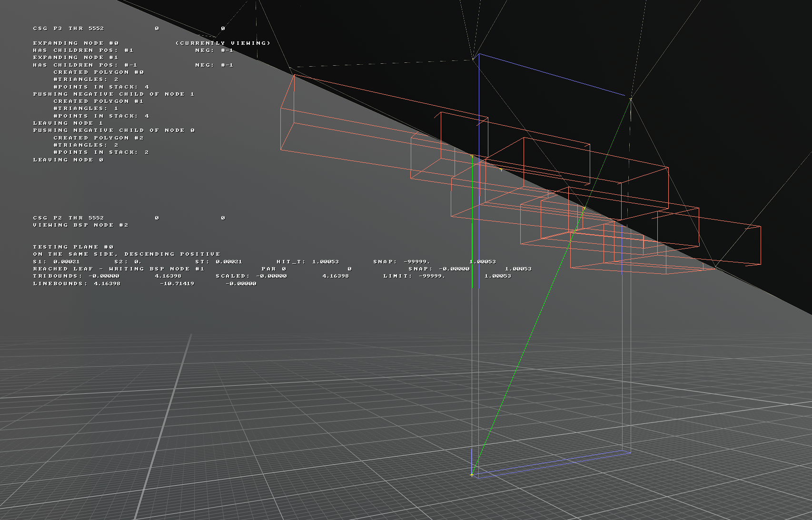Screen dimensions: 812x520
Task: Select '#POINTS IN STACK: 2' line
Action: coord(101,152)
